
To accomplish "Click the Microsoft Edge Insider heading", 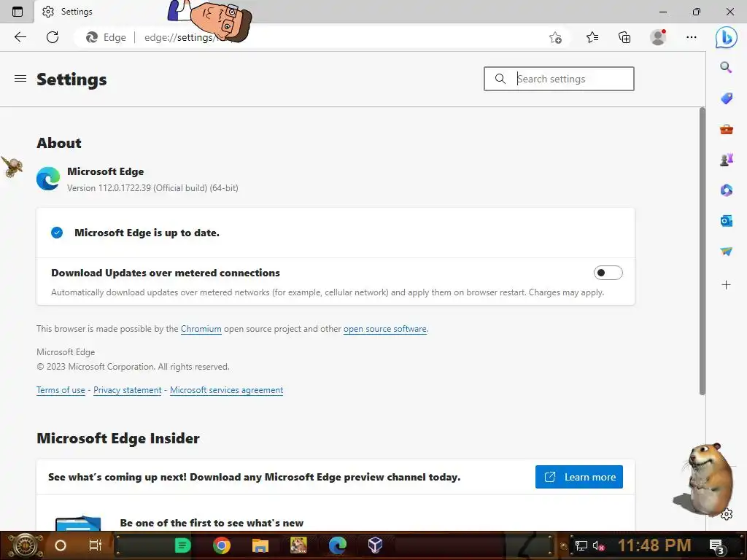I will click(118, 438).
